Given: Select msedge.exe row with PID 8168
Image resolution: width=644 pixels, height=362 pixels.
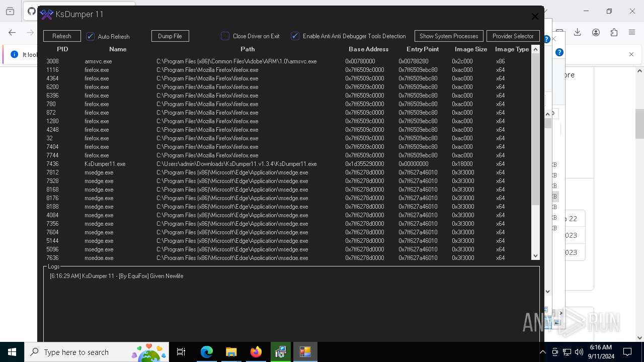Looking at the screenshot, I should (287, 190).
